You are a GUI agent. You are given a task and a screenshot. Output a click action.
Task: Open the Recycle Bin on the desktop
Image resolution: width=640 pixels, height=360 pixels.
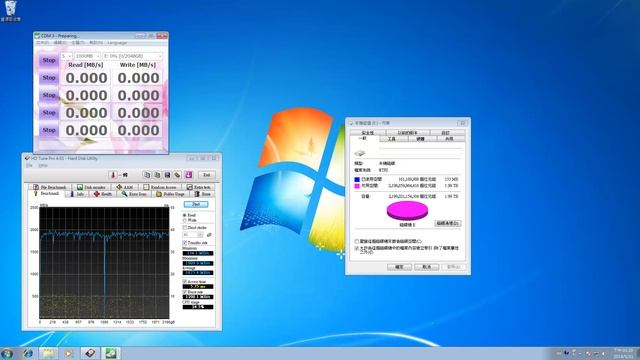pyautogui.click(x=11, y=11)
